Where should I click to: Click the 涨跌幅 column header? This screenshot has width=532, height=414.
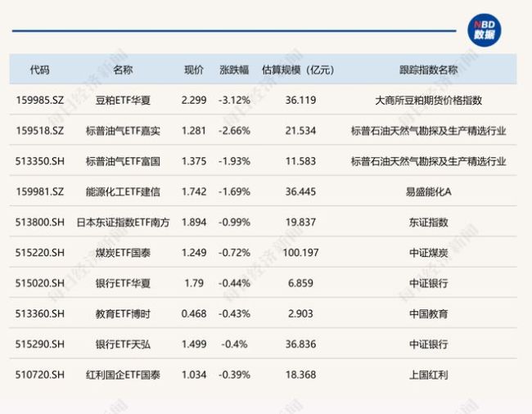234,70
